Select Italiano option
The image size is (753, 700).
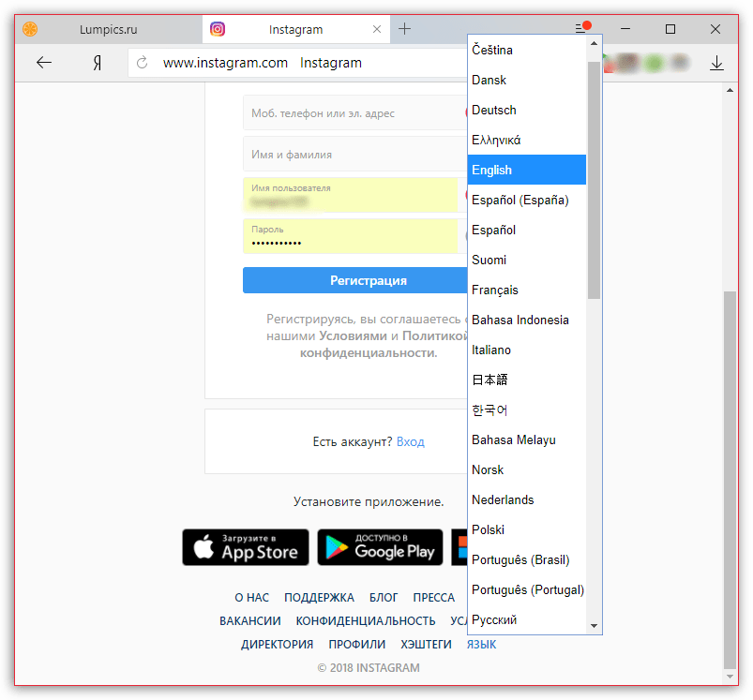click(526, 350)
